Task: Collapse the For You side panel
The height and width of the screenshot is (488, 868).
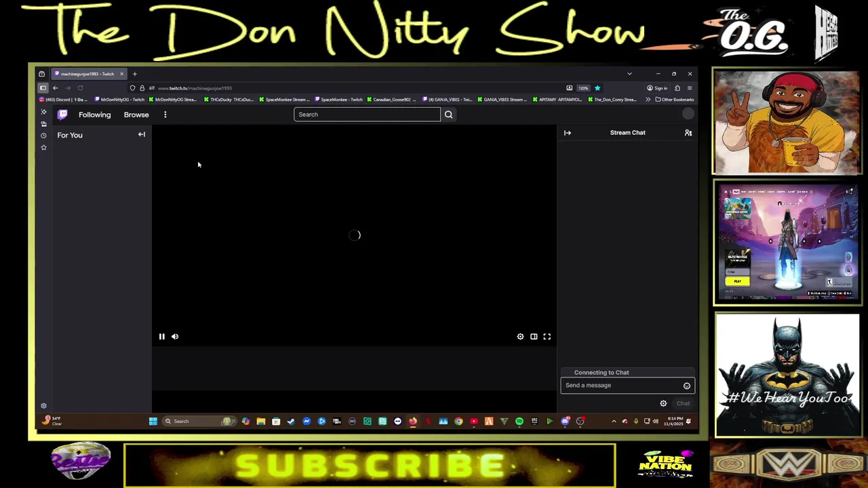Action: pos(142,134)
